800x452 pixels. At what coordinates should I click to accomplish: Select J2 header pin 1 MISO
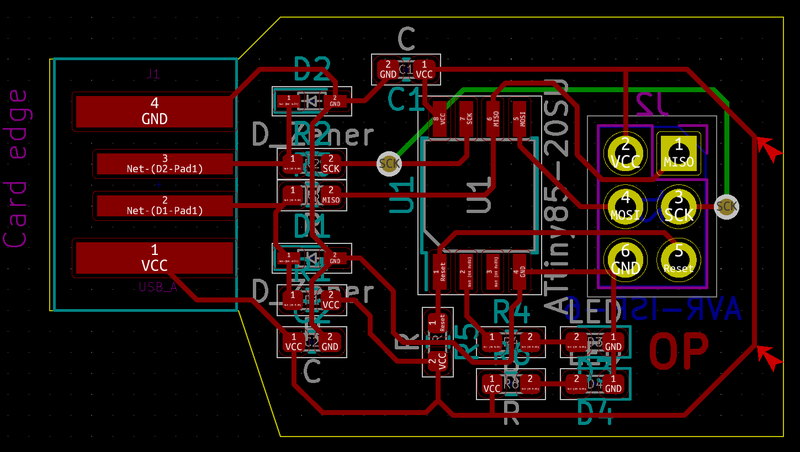point(678,153)
